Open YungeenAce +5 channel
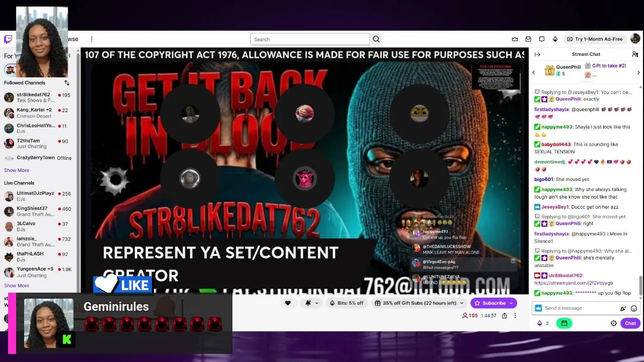644x362 pixels. tap(38, 272)
